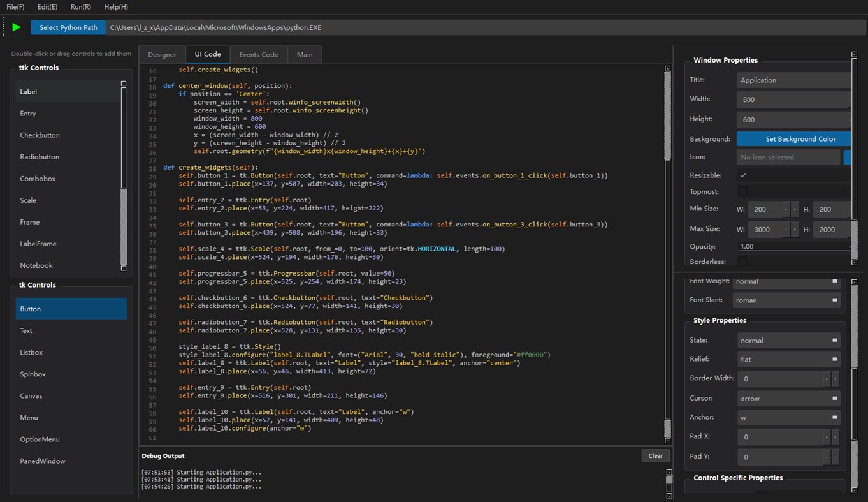
Task: Click the 07:54:26 debug log line
Action: pyautogui.click(x=201, y=487)
